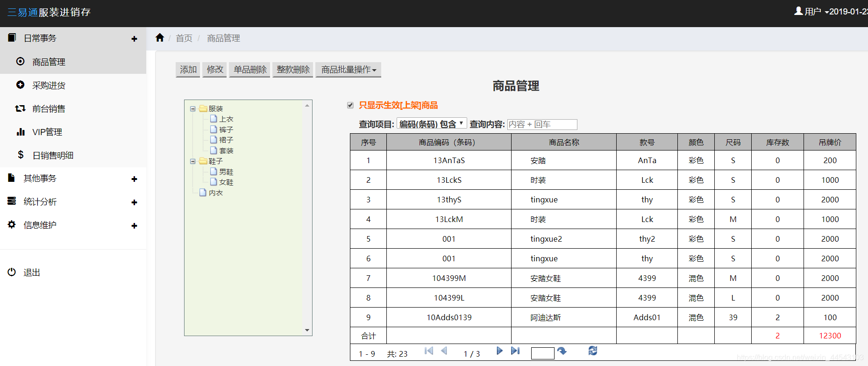
Task: Collapse the 服装 tree node
Action: [x=192, y=109]
